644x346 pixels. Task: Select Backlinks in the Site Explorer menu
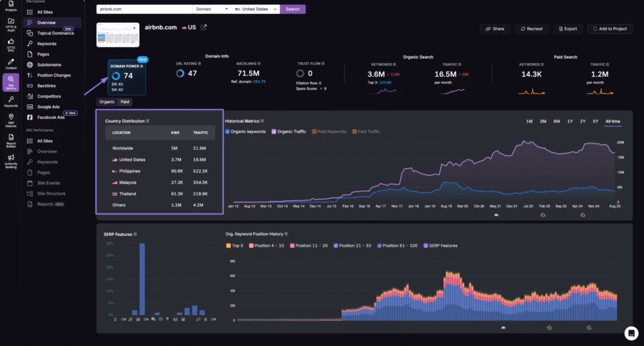(47, 86)
